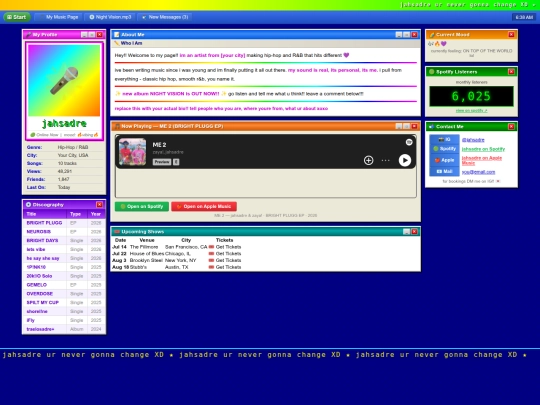The width and height of the screenshot is (540, 405).
Task: Select lets vibe in the discography
Action: pos(36,249)
